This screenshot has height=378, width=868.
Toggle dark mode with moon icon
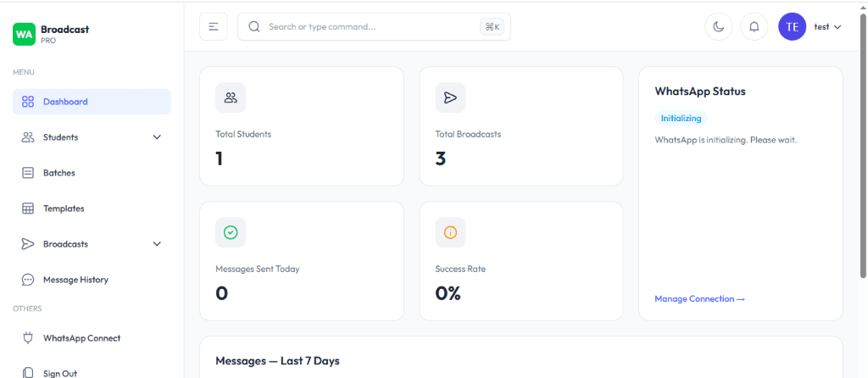[x=719, y=26]
